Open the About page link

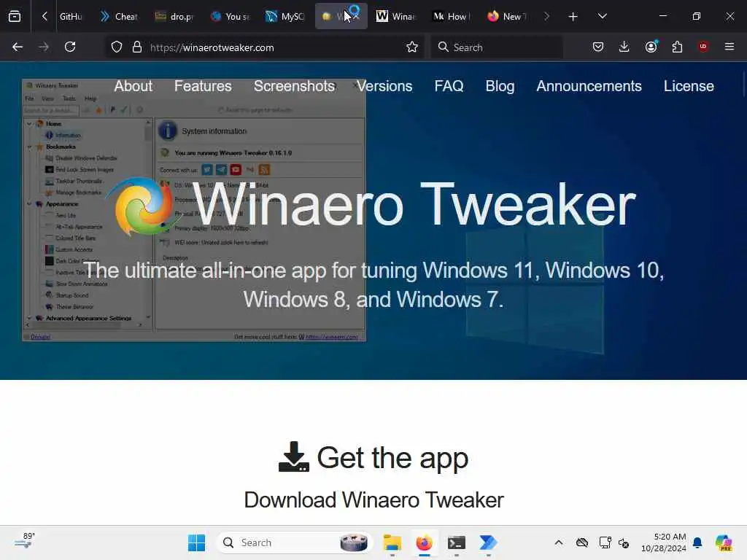pyautogui.click(x=133, y=86)
